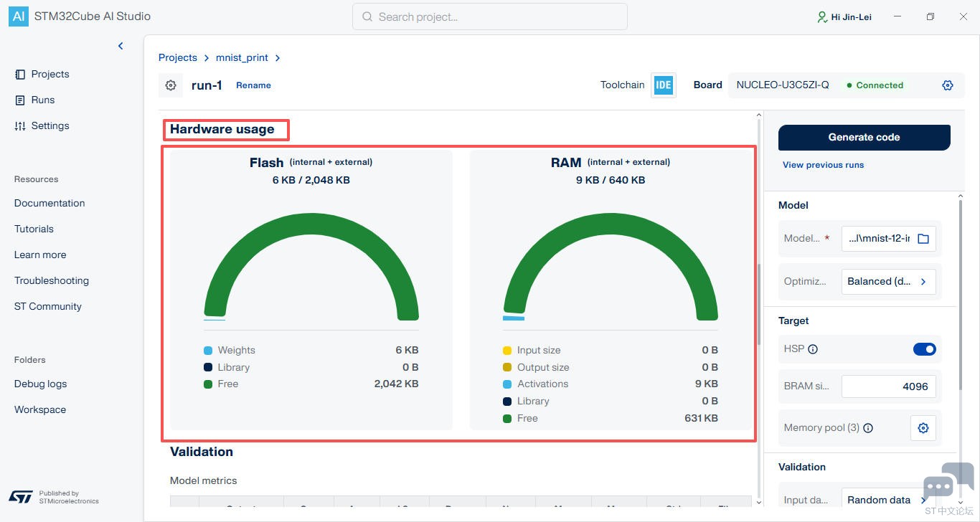Click chevron after mnist_print breadcrumb

click(x=278, y=58)
